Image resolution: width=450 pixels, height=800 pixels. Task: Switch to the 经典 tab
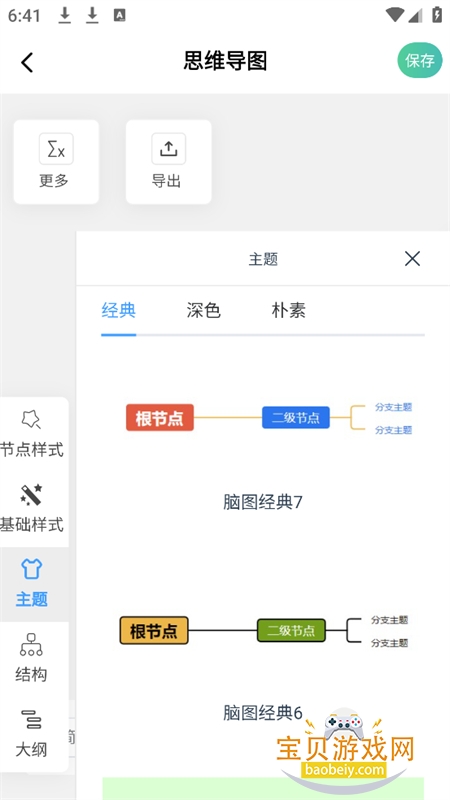click(118, 310)
